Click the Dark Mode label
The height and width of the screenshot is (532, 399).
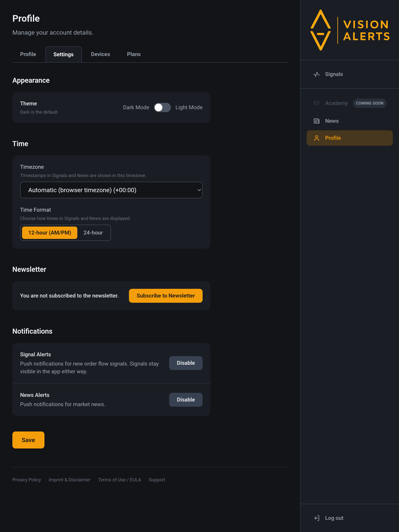[136, 107]
